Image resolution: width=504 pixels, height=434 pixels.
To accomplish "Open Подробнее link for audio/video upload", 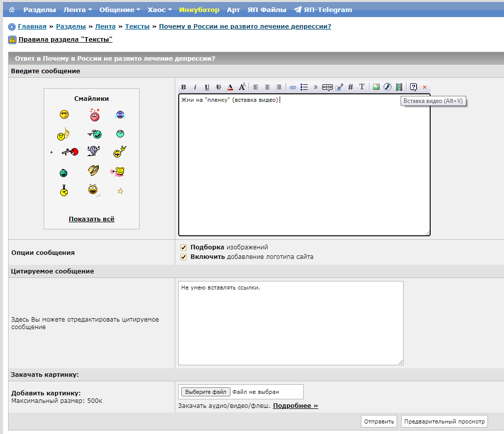I will pos(295,406).
